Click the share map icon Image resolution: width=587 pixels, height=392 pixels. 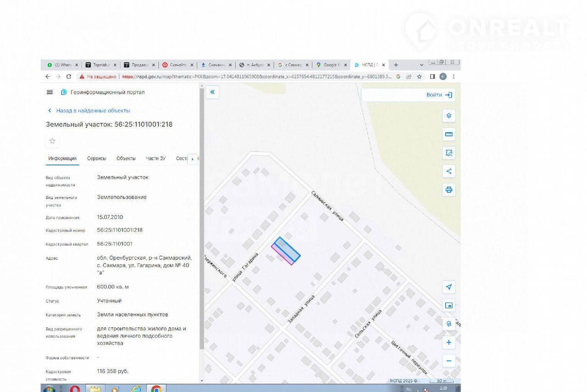coord(449,171)
